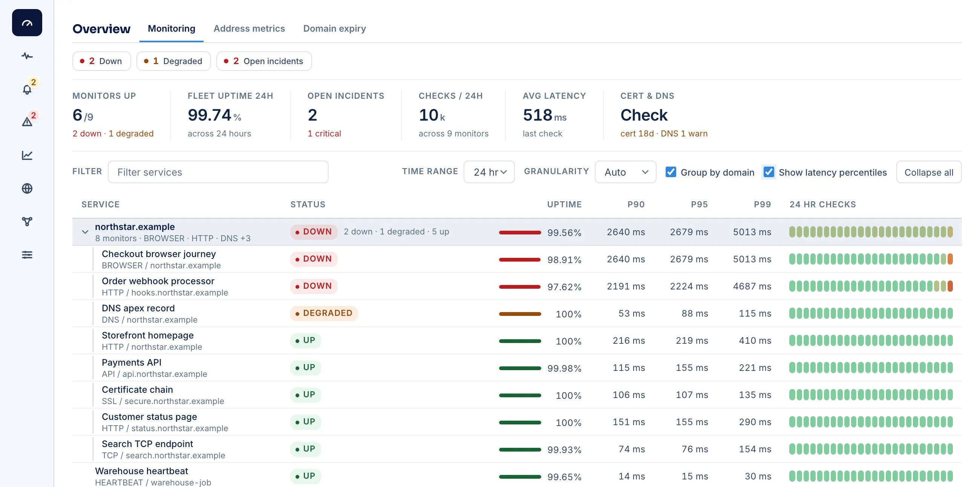This screenshot has height=487, width=980.
Task: Open the DNS apex record row
Action: pyautogui.click(x=517, y=314)
